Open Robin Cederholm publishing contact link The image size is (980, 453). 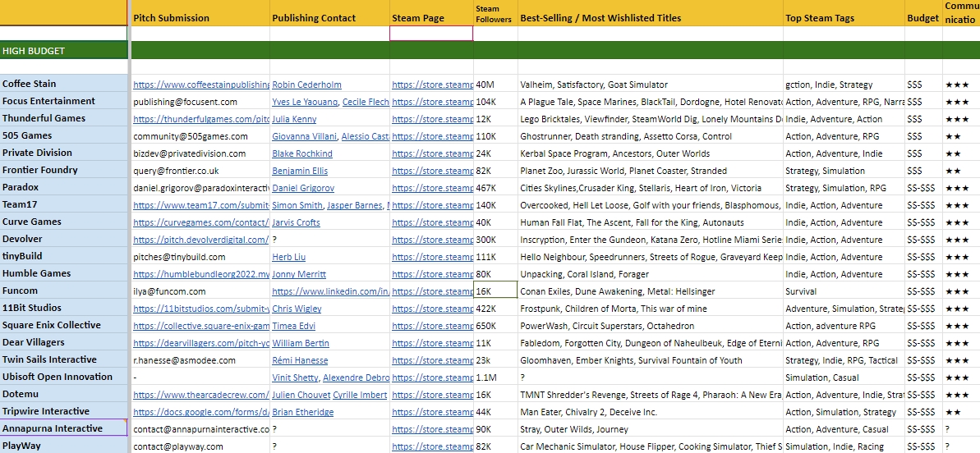306,85
